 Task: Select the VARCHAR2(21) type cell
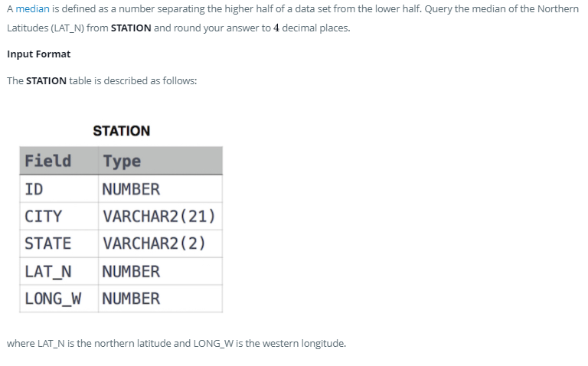coord(158,217)
